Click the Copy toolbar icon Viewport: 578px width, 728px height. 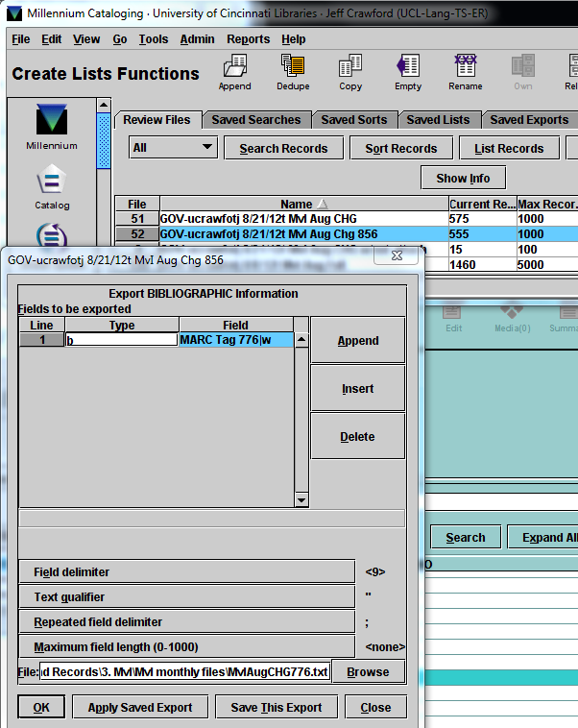tap(350, 72)
